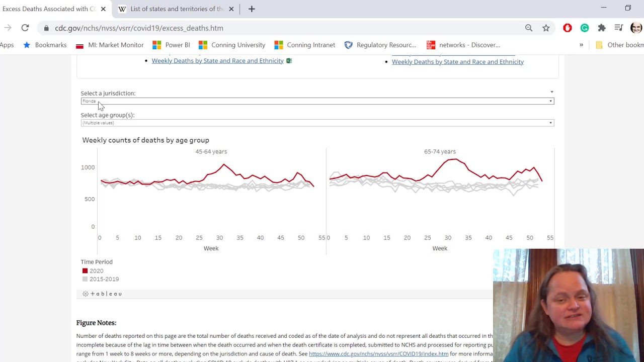Select the 2015-2019 legend color swatch
The image size is (644, 362).
point(85,279)
